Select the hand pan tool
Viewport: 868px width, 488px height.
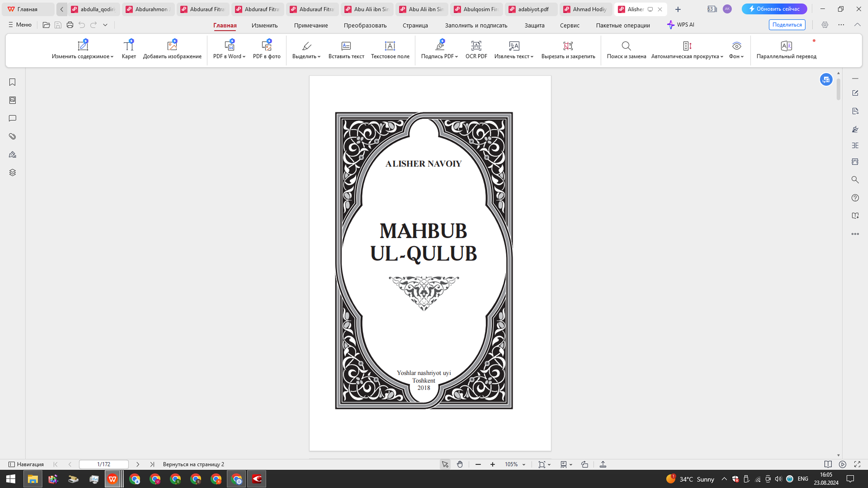[460, 465]
